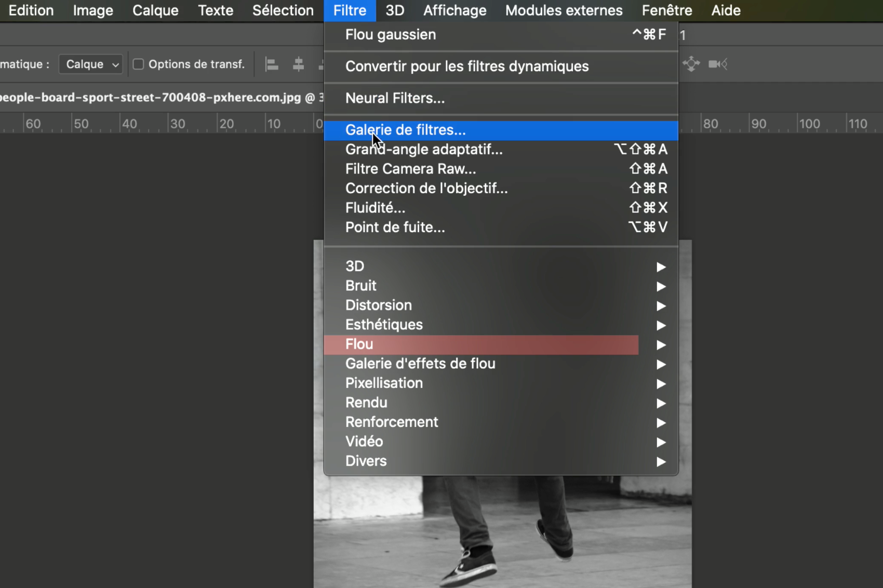Click the align horizontal centers icon
The height and width of the screenshot is (588, 883).
pos(298,64)
